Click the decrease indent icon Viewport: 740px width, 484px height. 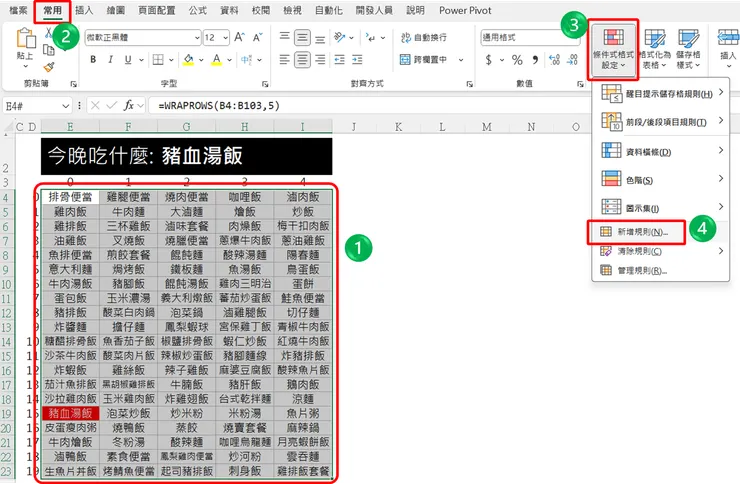[x=339, y=59]
